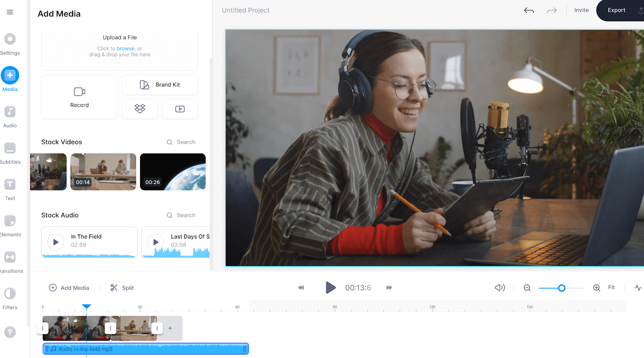The height and width of the screenshot is (358, 644).
Task: Toggle the waveform display icon
Action: click(638, 288)
